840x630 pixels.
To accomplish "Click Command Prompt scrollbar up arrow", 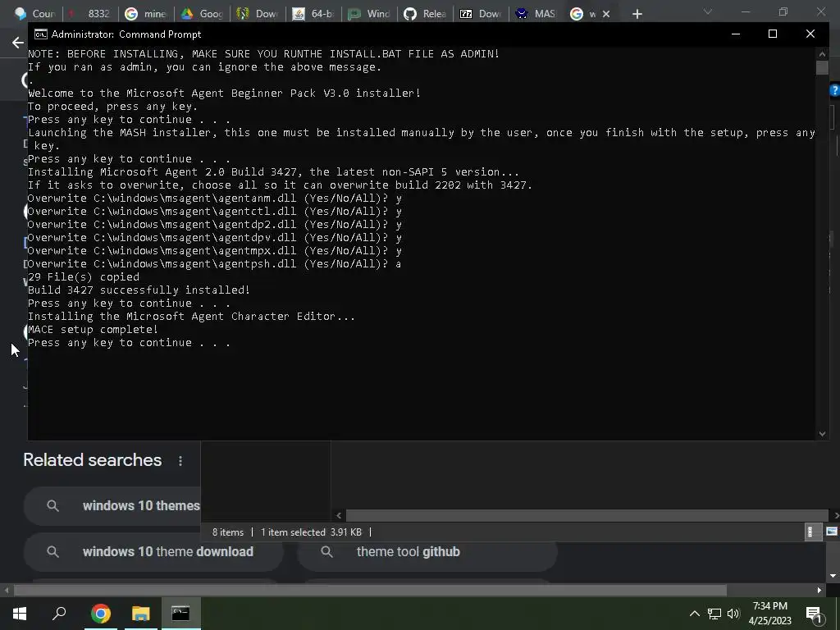I will point(822,53).
